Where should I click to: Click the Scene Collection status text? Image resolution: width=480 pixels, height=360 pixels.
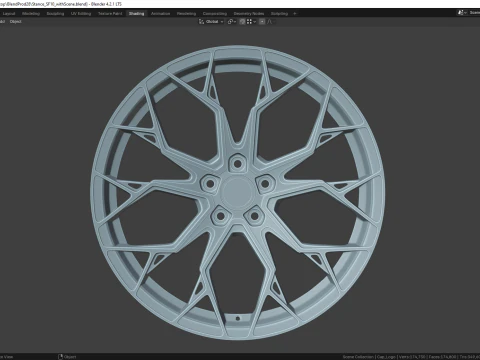pyautogui.click(x=358, y=357)
